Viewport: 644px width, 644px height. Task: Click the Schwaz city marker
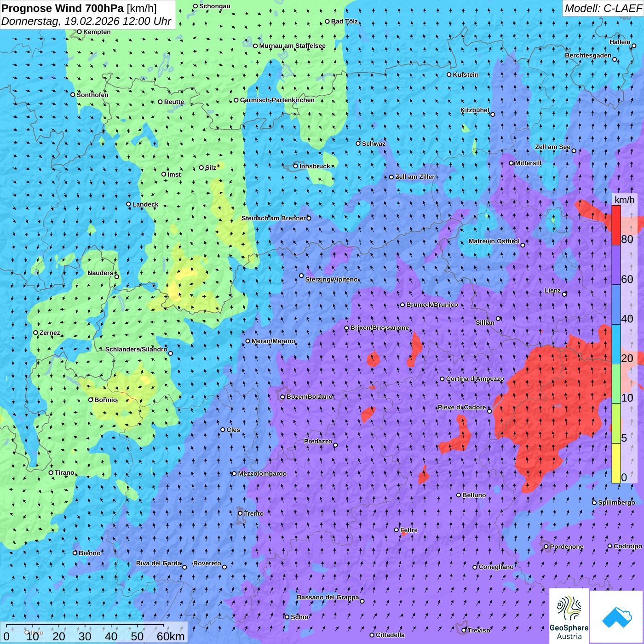point(358,143)
